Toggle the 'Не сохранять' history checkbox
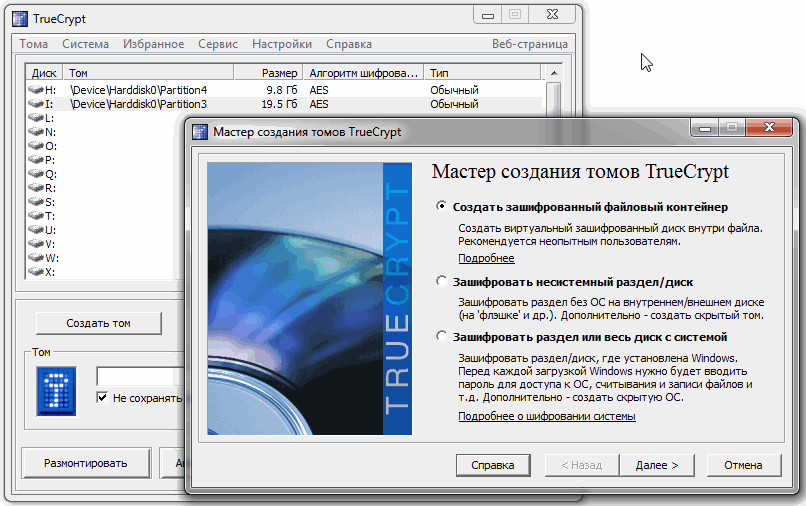This screenshot has height=506, width=806. tap(102, 398)
